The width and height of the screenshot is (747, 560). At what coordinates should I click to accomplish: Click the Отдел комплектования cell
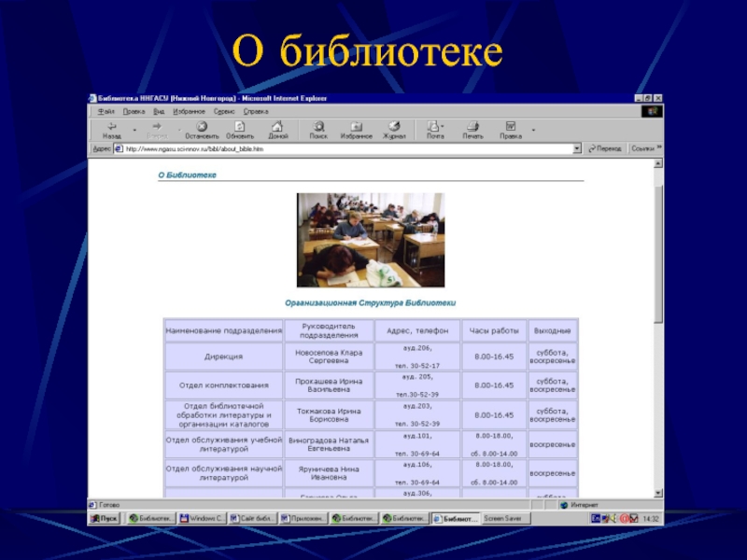[223, 385]
